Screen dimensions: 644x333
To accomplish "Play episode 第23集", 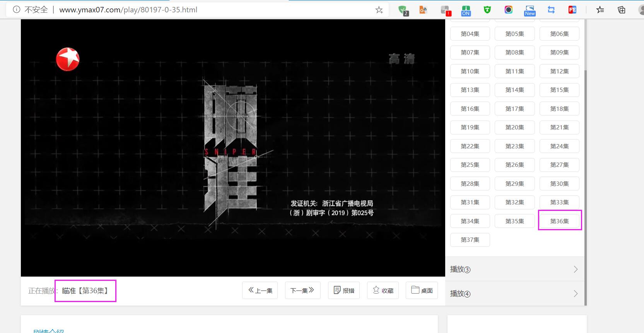I will (x=515, y=146).
